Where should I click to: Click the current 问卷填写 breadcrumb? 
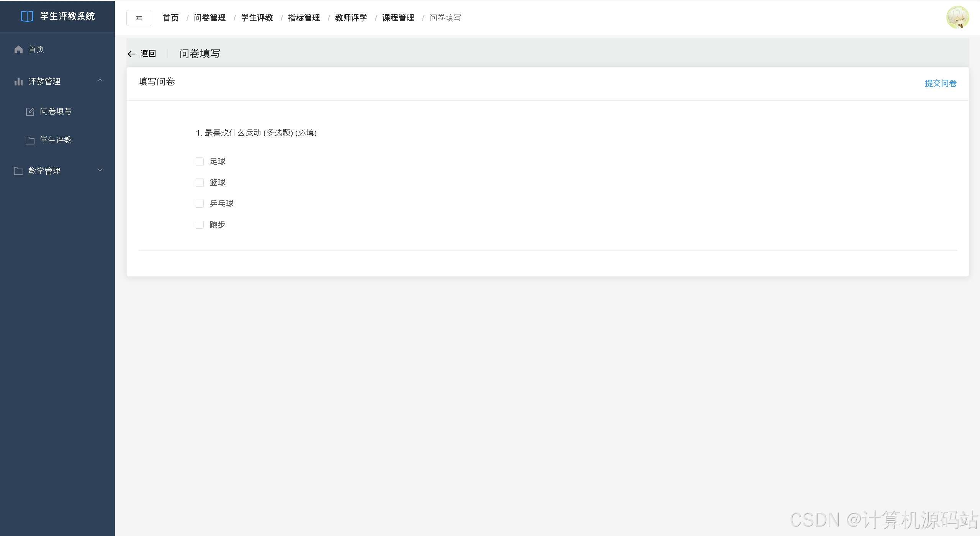(445, 18)
